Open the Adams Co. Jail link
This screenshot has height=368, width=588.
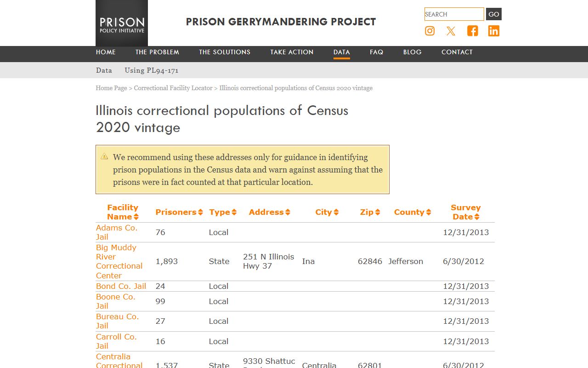pyautogui.click(x=117, y=232)
